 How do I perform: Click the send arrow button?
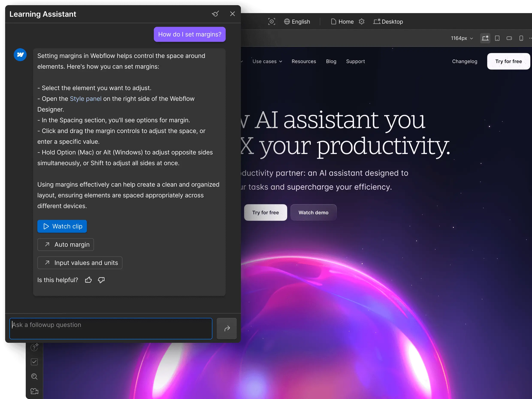click(227, 329)
